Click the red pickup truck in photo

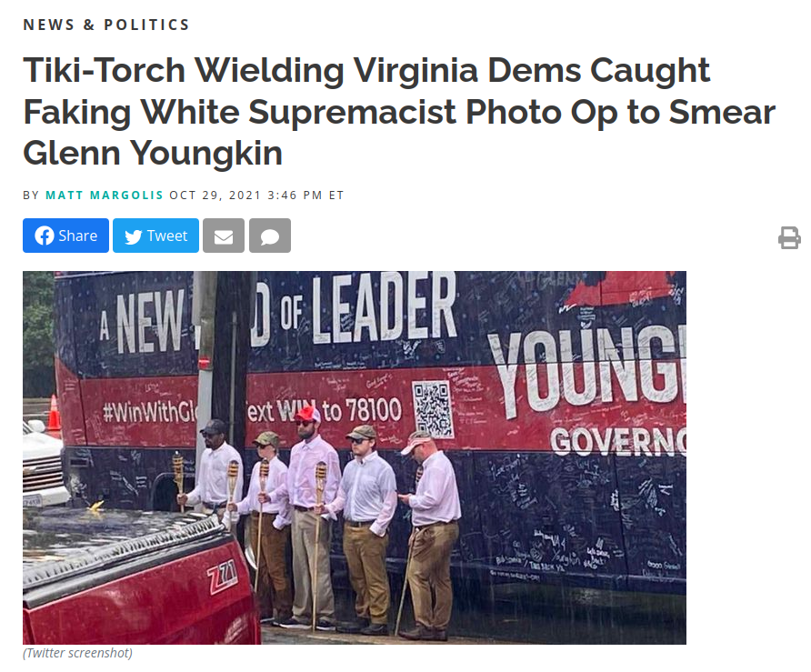(140, 577)
